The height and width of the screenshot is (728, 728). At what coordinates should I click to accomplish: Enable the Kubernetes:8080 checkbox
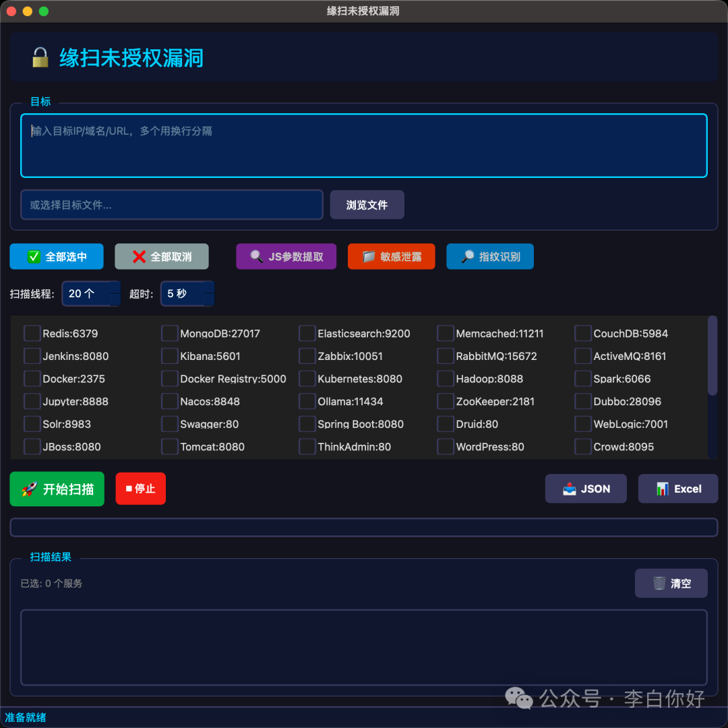click(307, 379)
